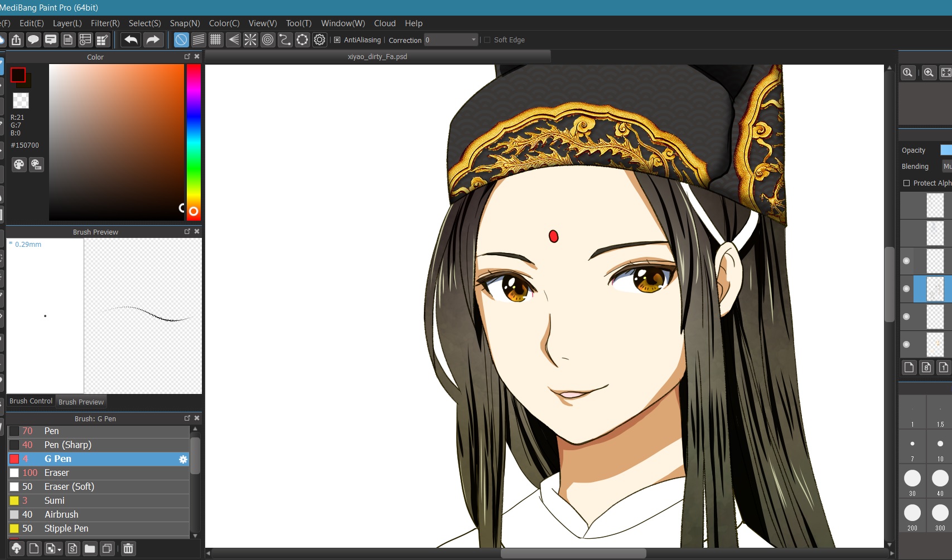The height and width of the screenshot is (560, 952).
Task: Enable Protect Alpha in the layer panel
Action: click(x=907, y=183)
